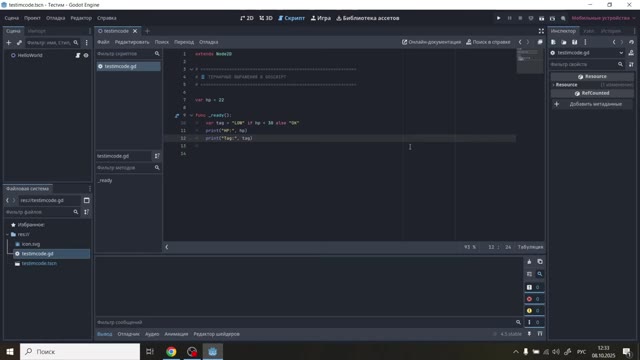Viewport: 640px width, 360px height.
Task: Clear the output log
Action: click(x=529, y=262)
